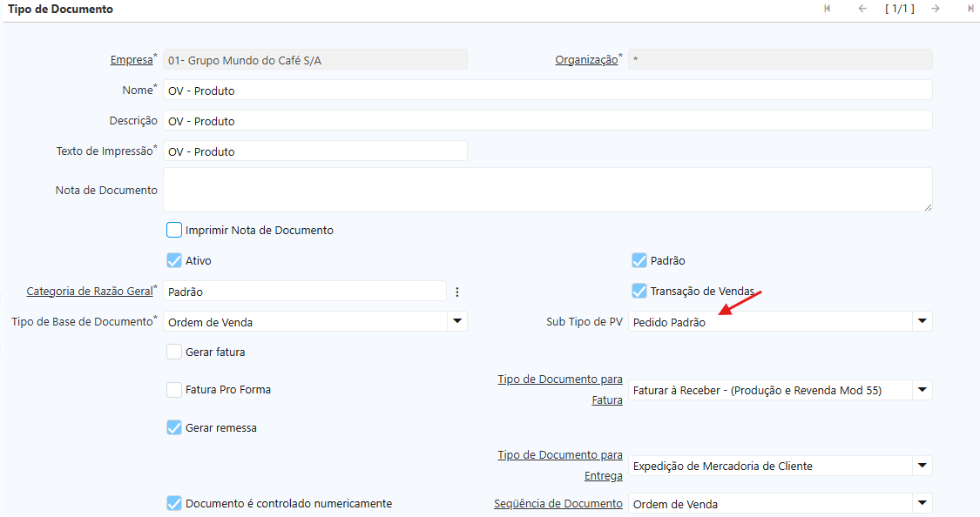Click the Seqüência de Documento label link
Screen dimensions: 980x517
(x=558, y=504)
